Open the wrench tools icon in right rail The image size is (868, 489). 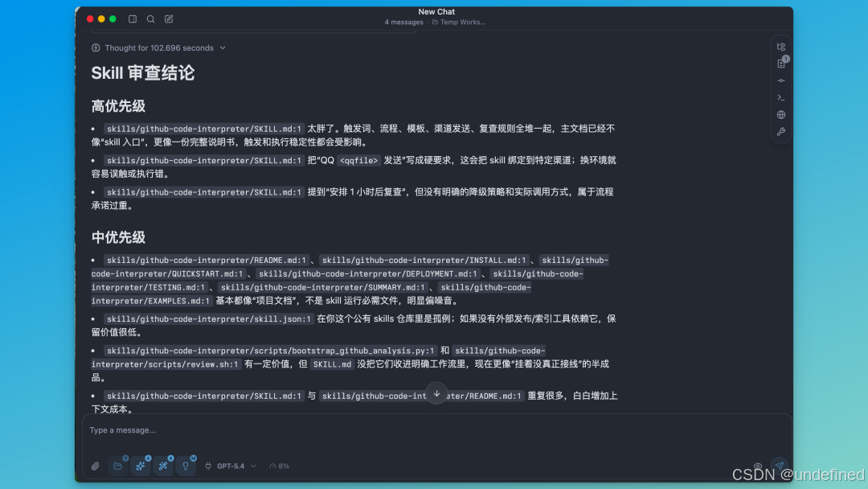click(781, 132)
